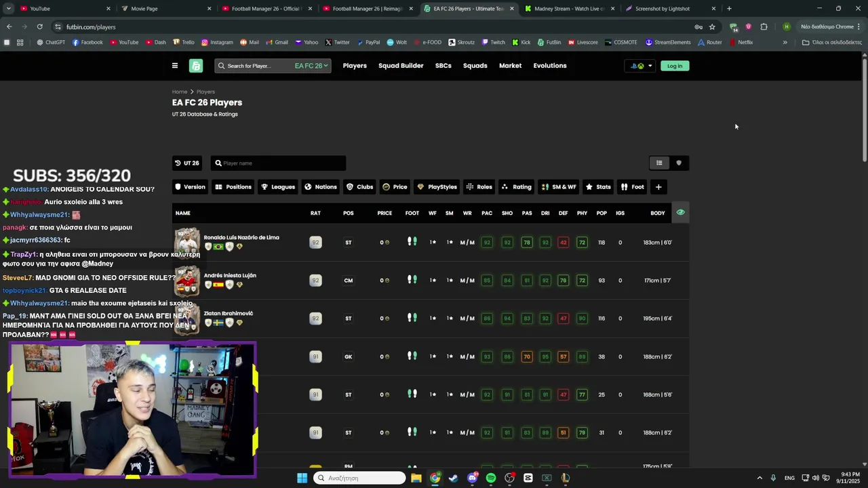Click the plus icon for more filters
868x488 pixels.
658,187
